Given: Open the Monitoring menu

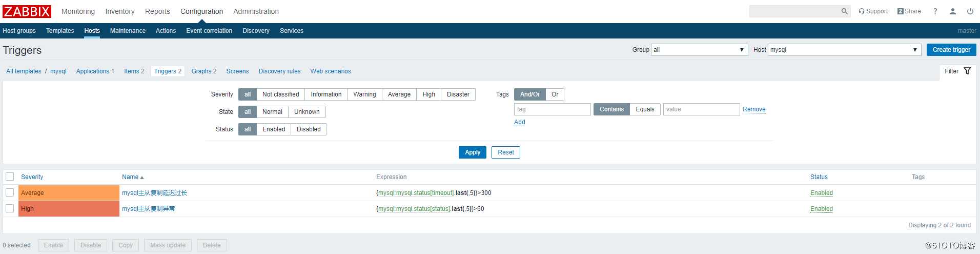Looking at the screenshot, I should tap(78, 11).
